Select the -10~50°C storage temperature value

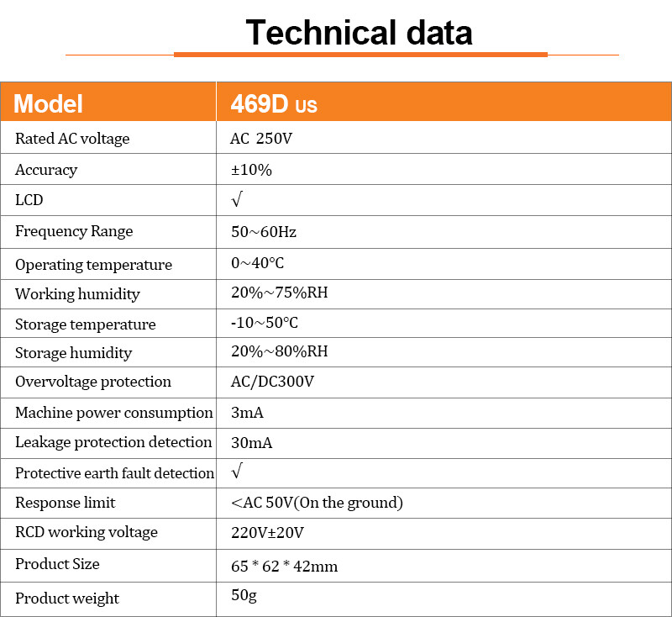(265, 323)
